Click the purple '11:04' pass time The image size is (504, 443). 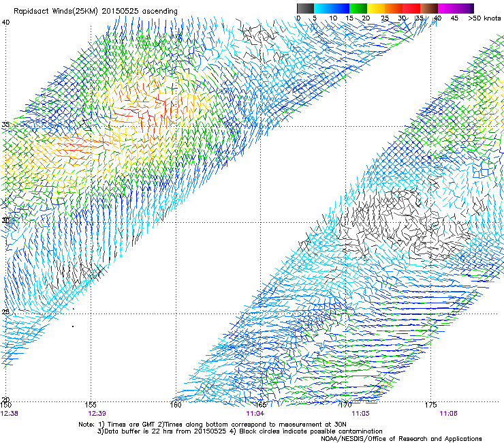click(255, 414)
